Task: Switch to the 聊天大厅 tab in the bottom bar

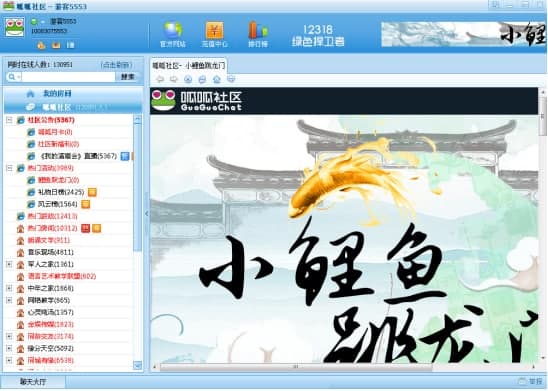Action: (33, 382)
